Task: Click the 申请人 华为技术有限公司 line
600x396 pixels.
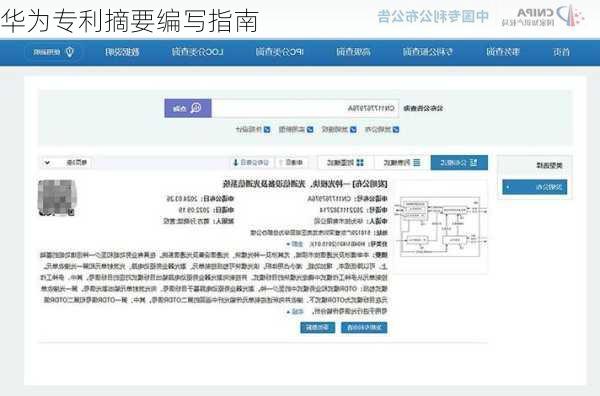Action: [351, 221]
